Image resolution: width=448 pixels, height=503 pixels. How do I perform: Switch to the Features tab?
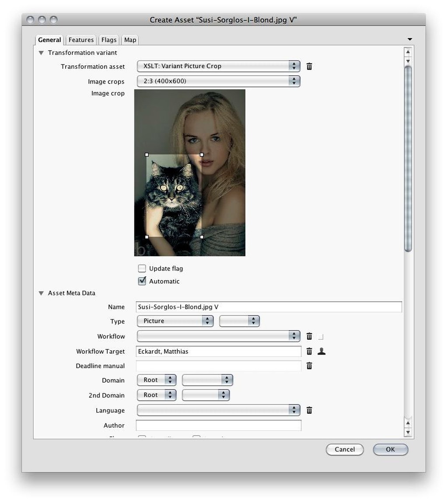81,39
